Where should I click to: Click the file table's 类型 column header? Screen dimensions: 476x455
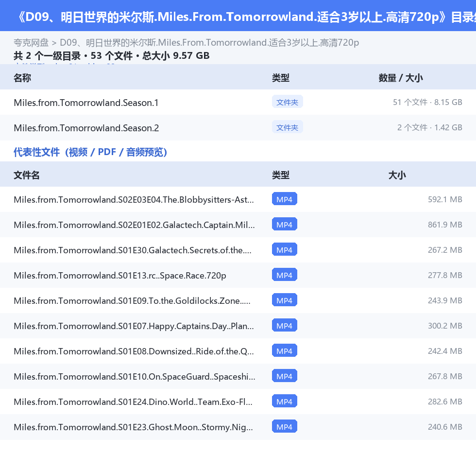tap(281, 175)
